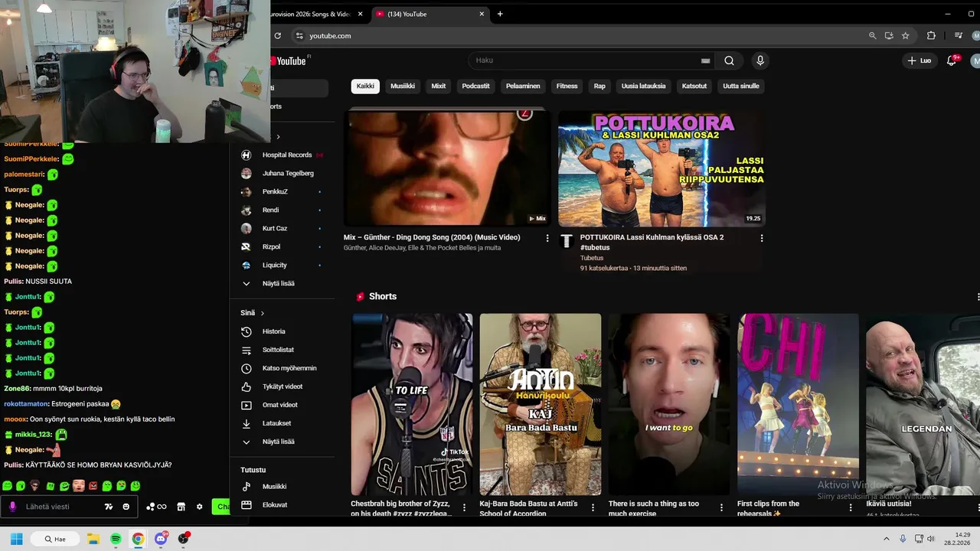The height and width of the screenshot is (551, 980).
Task: Open the Kaj Bara Bada Bastu short thumbnail
Action: (541, 404)
